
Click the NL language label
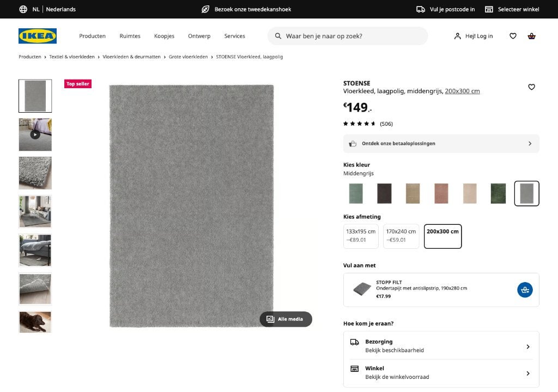36,9
